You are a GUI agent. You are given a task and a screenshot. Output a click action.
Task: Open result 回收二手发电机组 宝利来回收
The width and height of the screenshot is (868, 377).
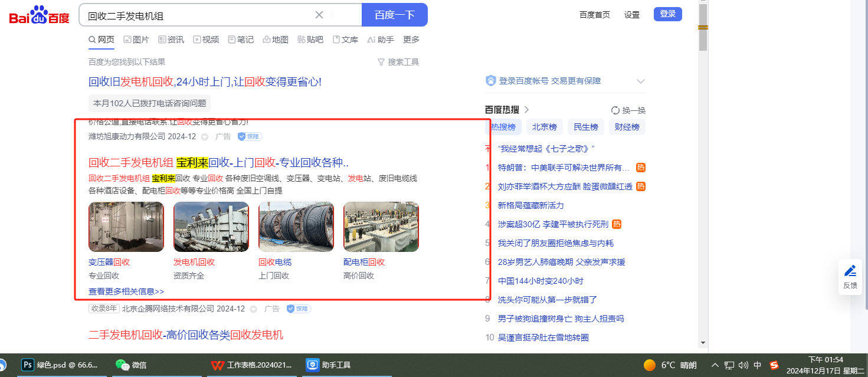pyautogui.click(x=218, y=162)
